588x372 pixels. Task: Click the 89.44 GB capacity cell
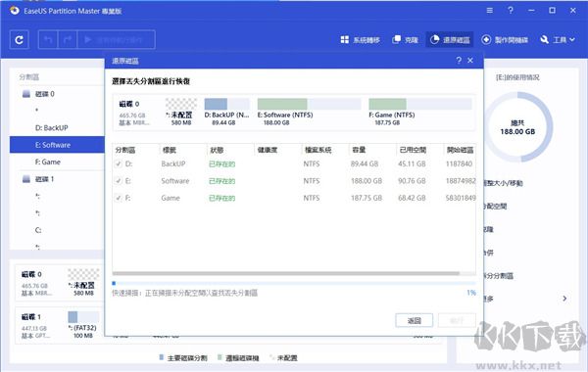pos(365,163)
